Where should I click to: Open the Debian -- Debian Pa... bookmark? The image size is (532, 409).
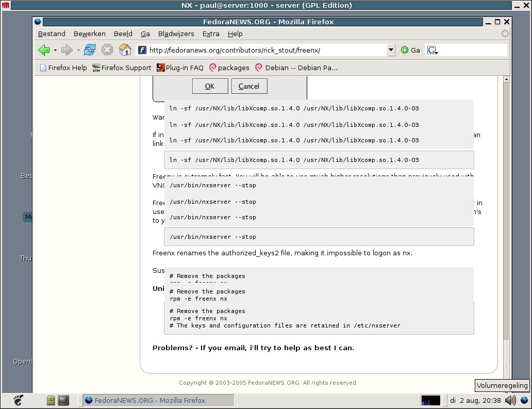296,68
